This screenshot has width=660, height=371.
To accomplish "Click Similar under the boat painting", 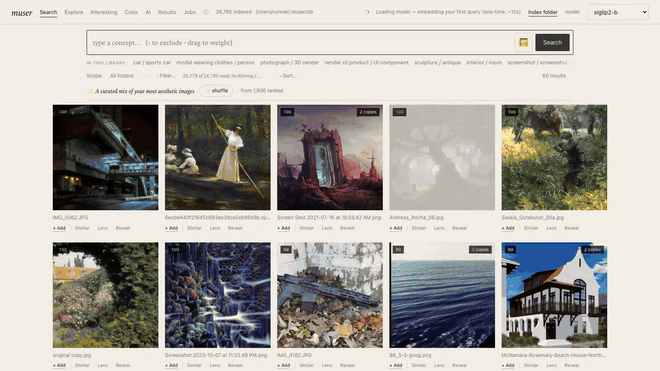I will tap(194, 228).
